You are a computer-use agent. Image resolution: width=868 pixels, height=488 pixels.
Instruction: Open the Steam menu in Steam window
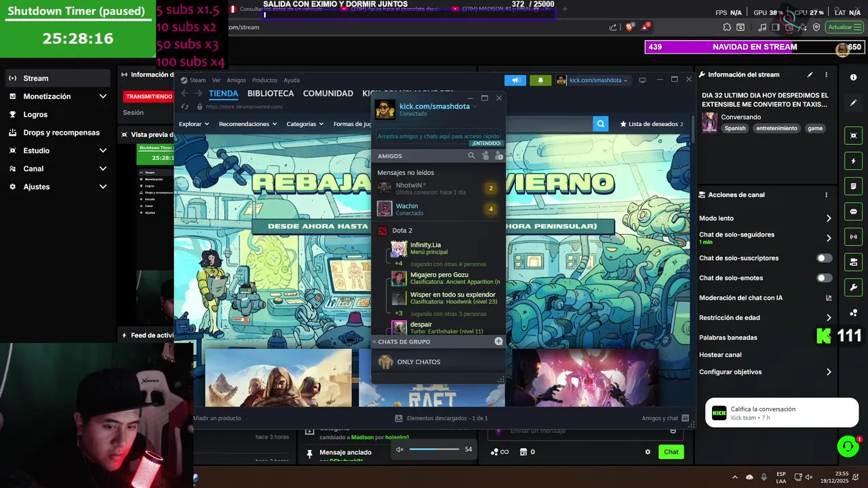tap(197, 80)
